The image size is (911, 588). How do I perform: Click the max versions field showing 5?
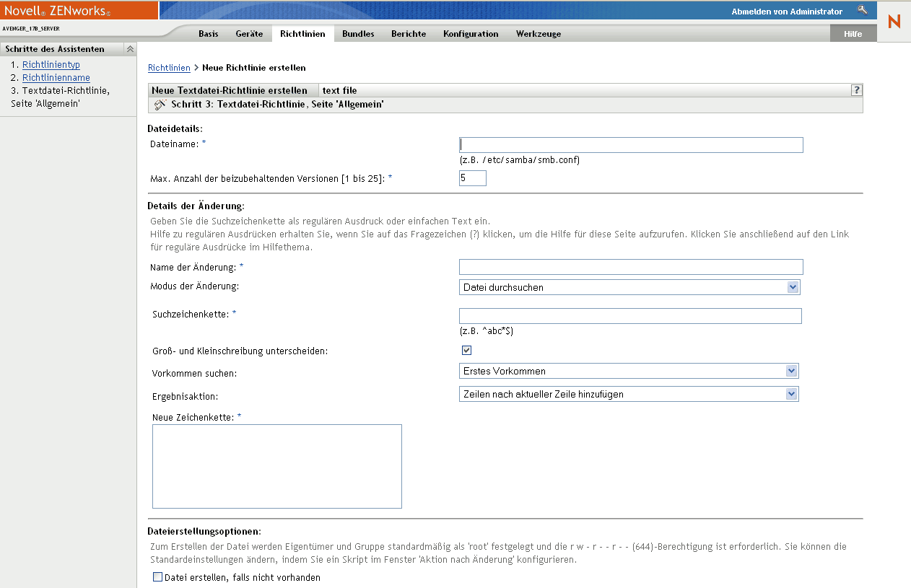coord(473,177)
